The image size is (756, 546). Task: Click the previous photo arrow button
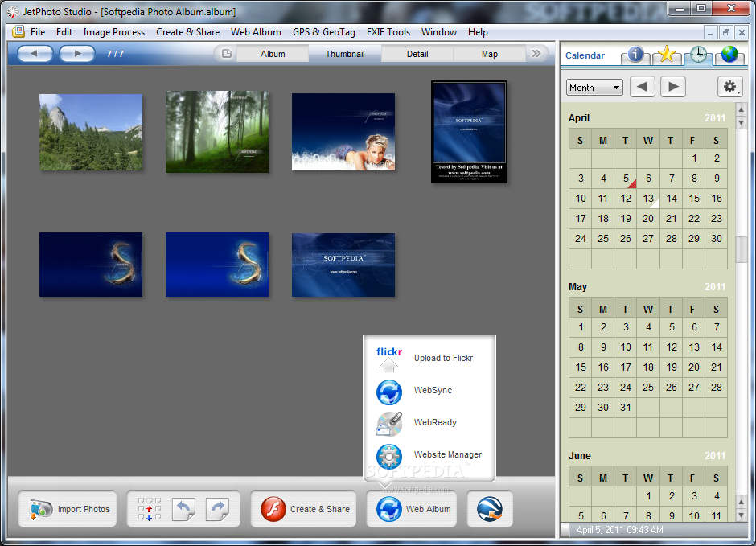click(35, 54)
